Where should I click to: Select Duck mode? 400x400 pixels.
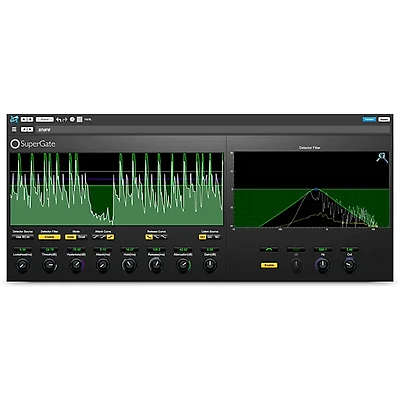coord(82,237)
